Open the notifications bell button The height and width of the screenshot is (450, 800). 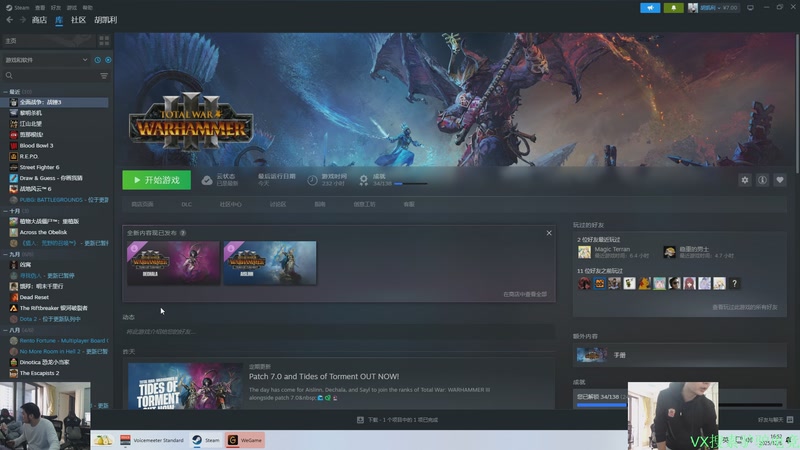pyautogui.click(x=673, y=8)
